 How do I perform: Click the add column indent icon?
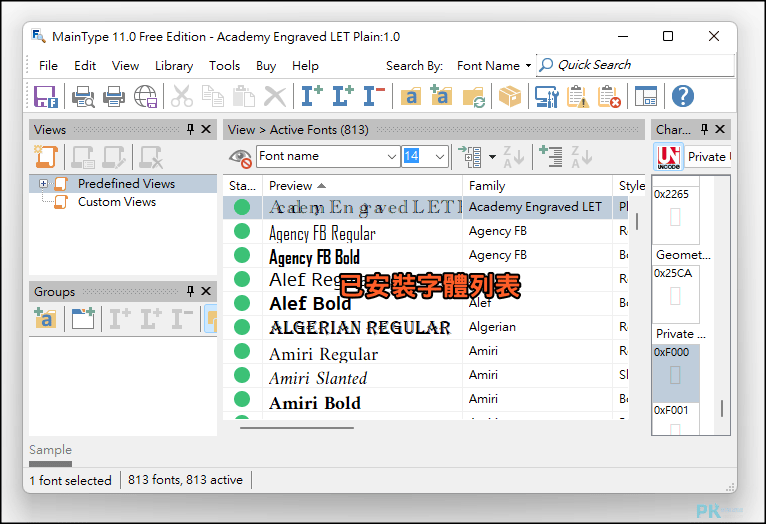click(551, 157)
